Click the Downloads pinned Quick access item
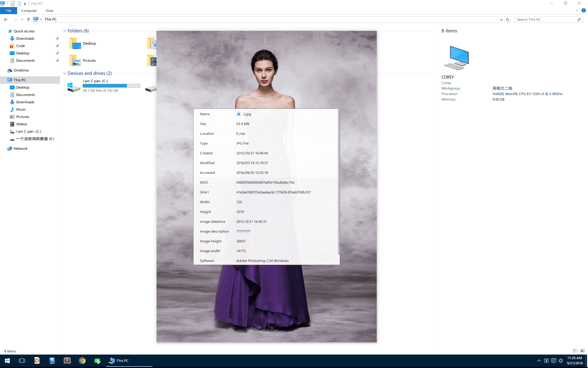Image resolution: width=588 pixels, height=368 pixels. click(x=25, y=38)
